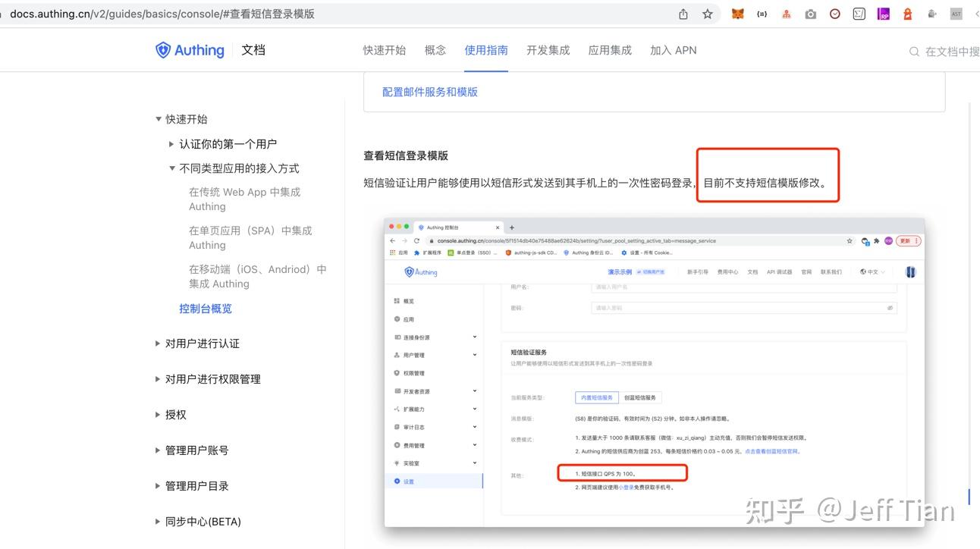
Task: Expand the 同步中心(BETA) section
Action: pos(159,522)
